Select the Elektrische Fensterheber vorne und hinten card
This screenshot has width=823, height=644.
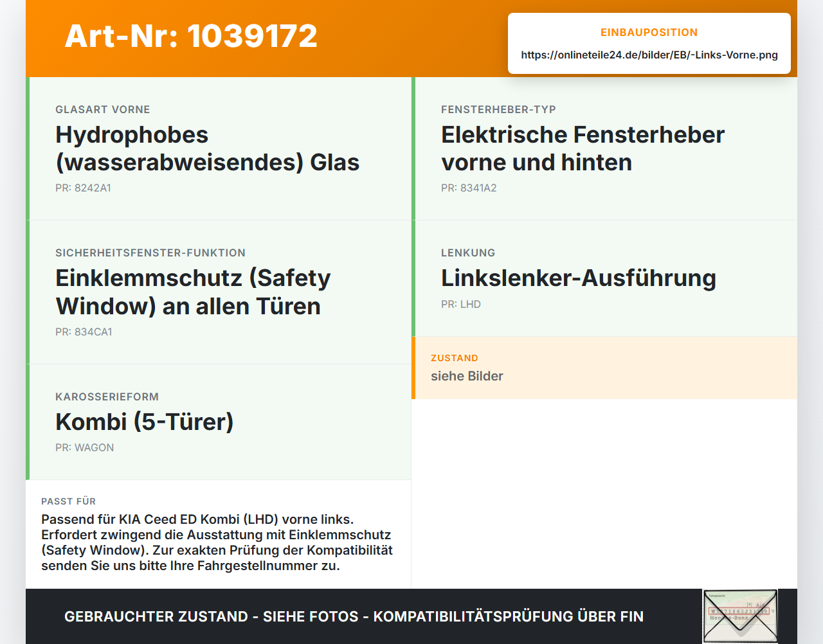(x=604, y=148)
